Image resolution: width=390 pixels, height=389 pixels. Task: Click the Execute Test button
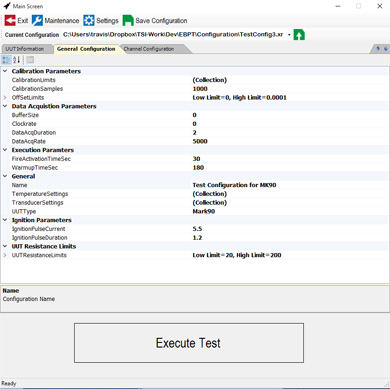(x=189, y=343)
